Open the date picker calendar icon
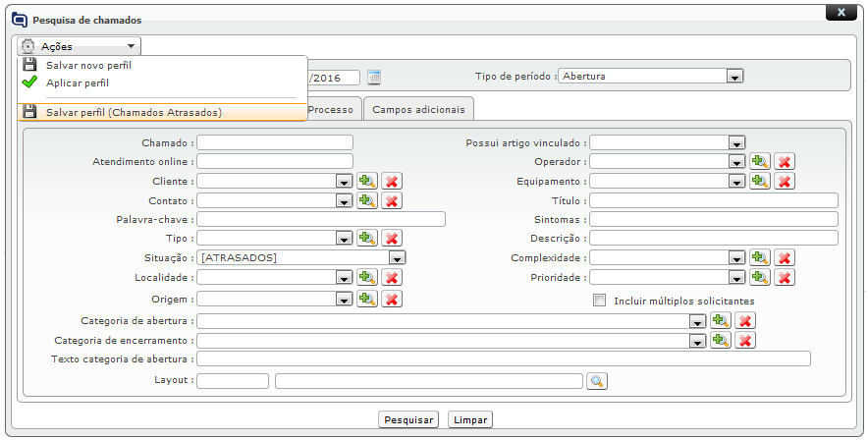The width and height of the screenshot is (868, 440). tap(374, 78)
